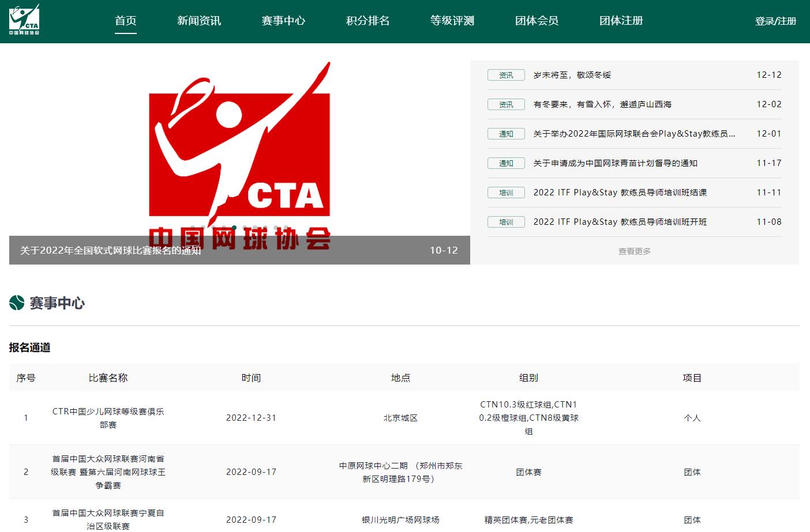Click 首页 to return home
The height and width of the screenshot is (532, 810).
(125, 21)
